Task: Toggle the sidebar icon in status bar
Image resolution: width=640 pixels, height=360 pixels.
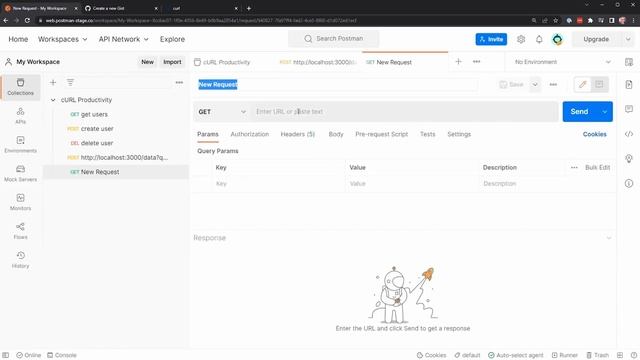Action: 6,355
